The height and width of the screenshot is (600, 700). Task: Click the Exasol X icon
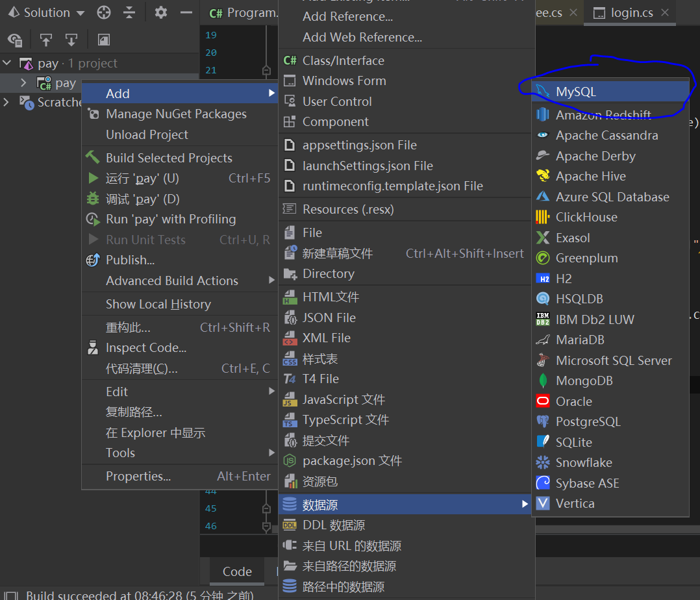tap(542, 238)
